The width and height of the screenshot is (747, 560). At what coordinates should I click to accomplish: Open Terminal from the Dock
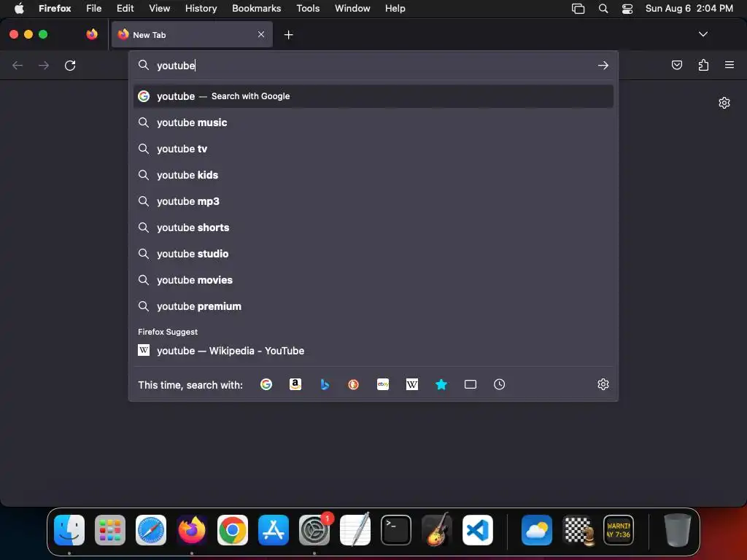[x=396, y=530]
